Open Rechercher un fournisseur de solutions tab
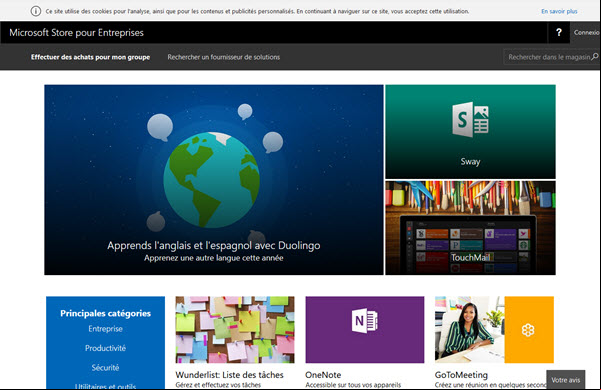The height and width of the screenshot is (390, 601). (223, 57)
